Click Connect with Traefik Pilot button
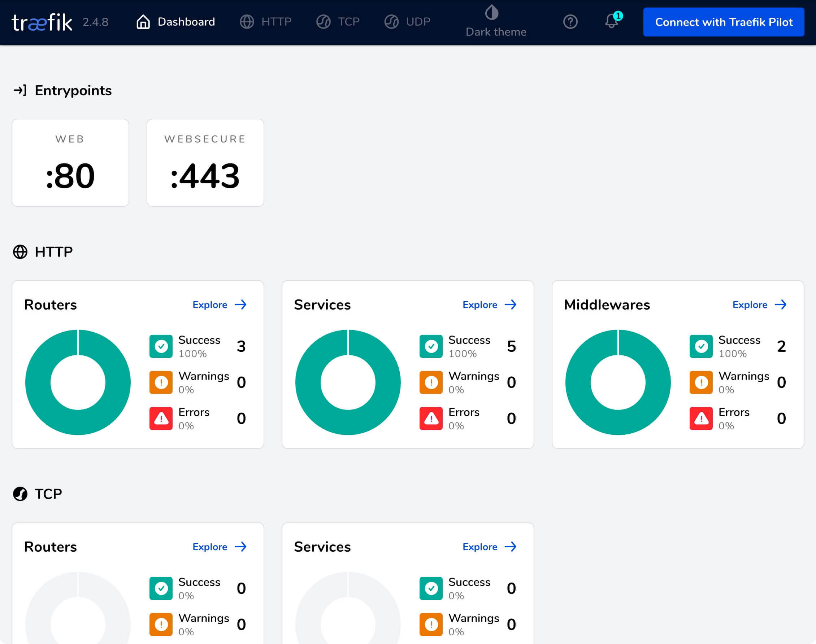Viewport: 816px width, 644px height. 723,22
